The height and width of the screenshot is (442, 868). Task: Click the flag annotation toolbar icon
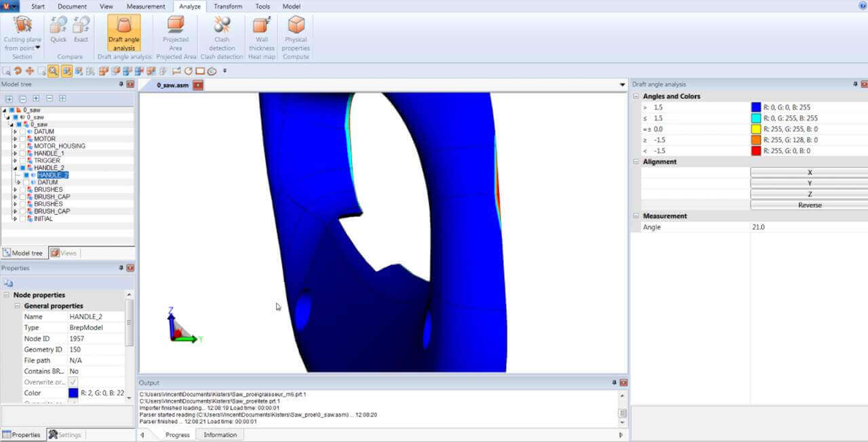coord(176,71)
